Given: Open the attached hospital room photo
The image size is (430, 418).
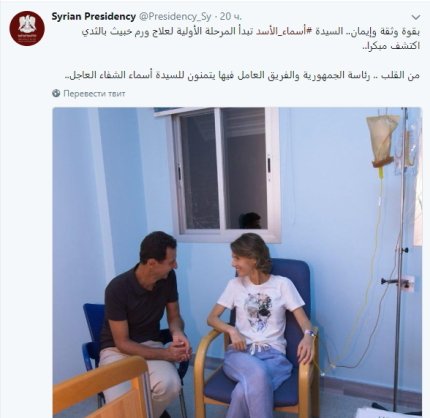Looking at the screenshot, I should coord(237,262).
